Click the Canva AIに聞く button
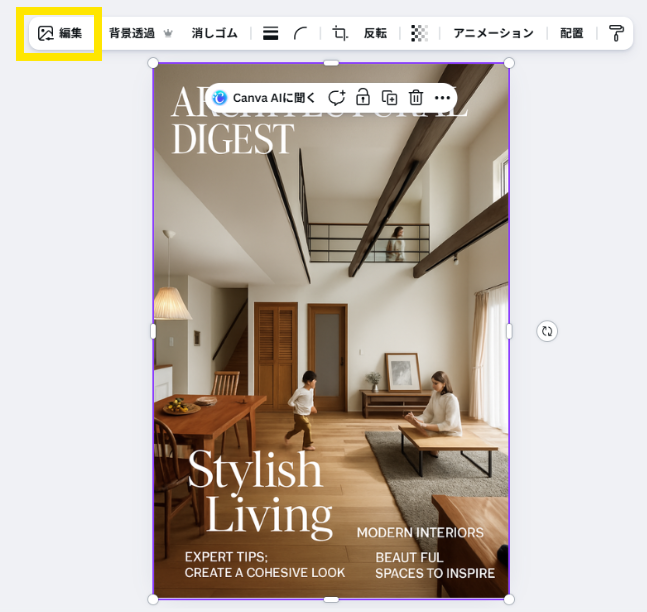The height and width of the screenshot is (612, 647). 264,97
